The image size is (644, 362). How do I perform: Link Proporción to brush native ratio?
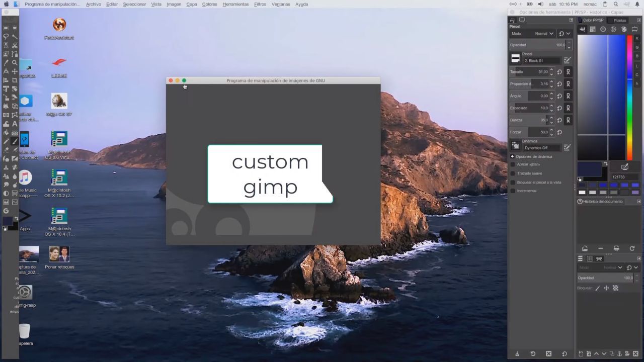click(569, 84)
